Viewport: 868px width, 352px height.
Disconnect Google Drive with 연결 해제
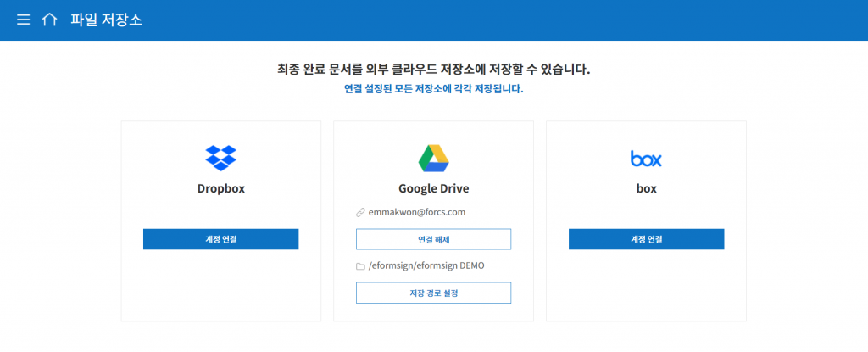click(x=433, y=239)
